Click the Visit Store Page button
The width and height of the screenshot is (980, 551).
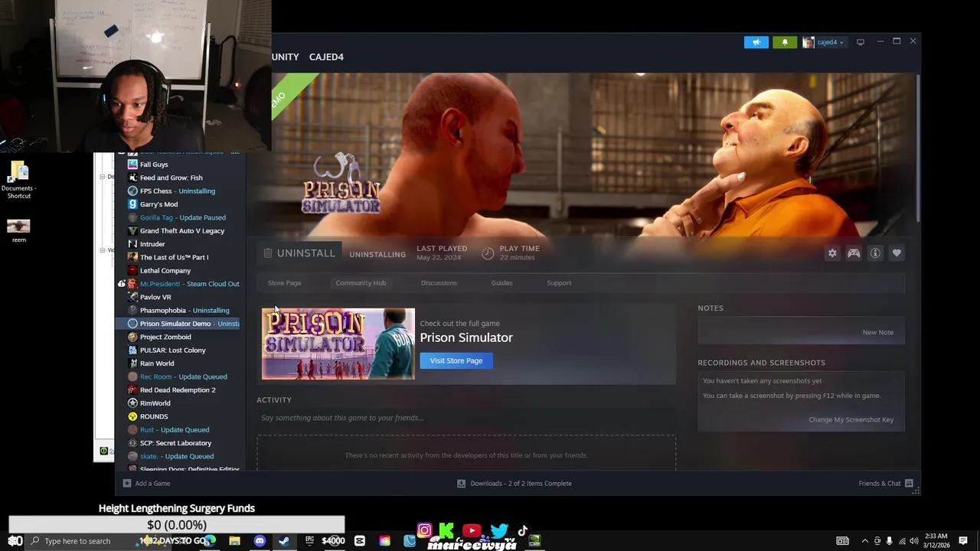[456, 360]
